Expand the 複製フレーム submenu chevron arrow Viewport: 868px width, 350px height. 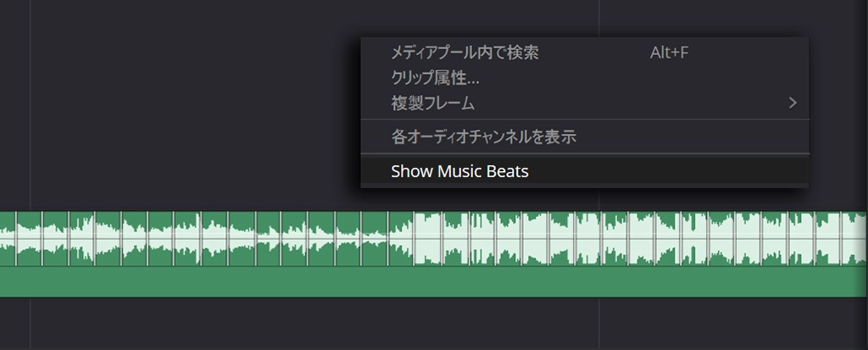793,103
